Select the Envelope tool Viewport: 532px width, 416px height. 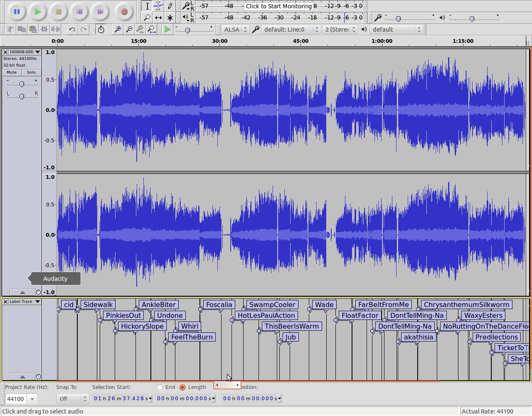[x=158, y=6]
